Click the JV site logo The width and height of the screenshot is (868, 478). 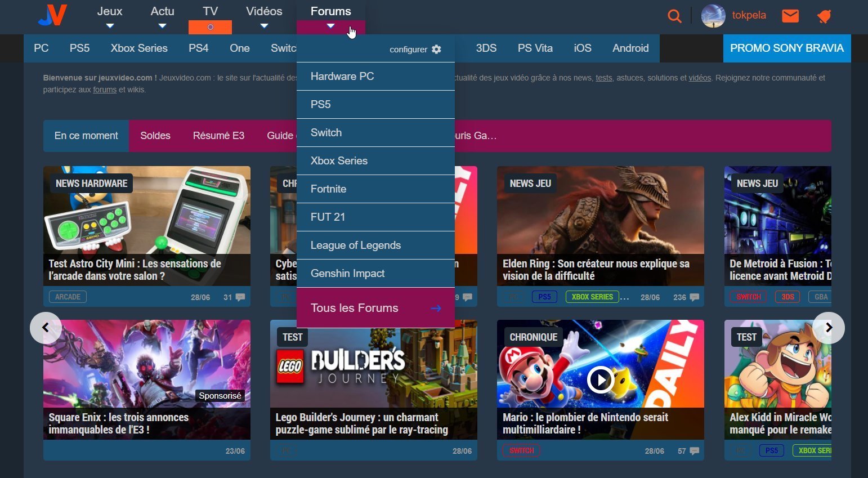[52, 15]
